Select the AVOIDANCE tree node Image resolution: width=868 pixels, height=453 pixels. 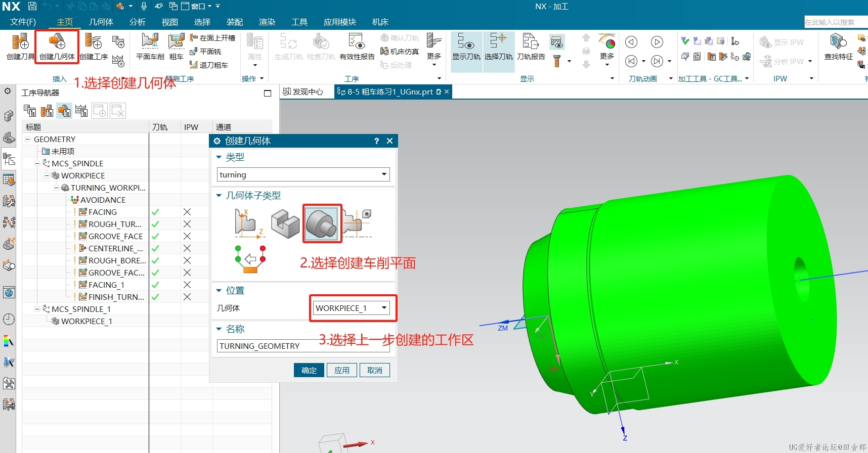pos(103,200)
